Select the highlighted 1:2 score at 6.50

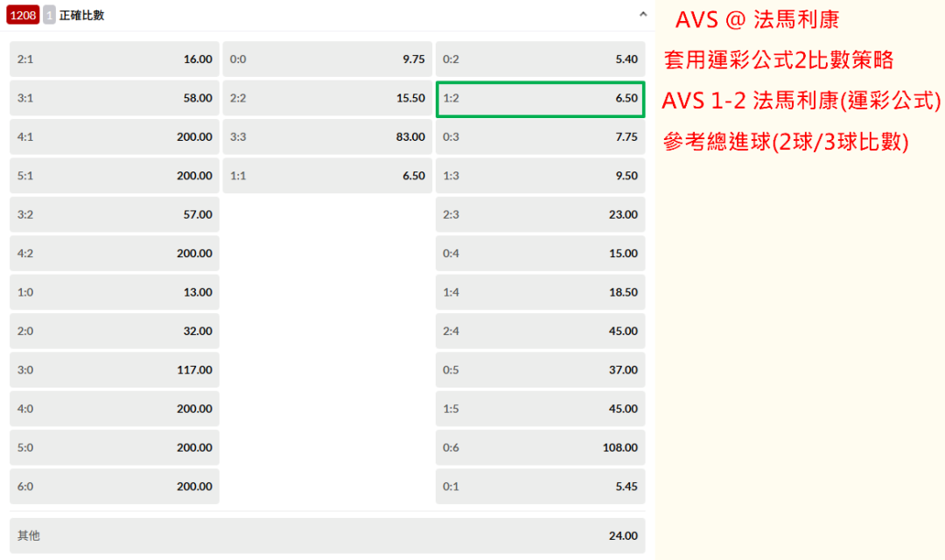point(540,99)
